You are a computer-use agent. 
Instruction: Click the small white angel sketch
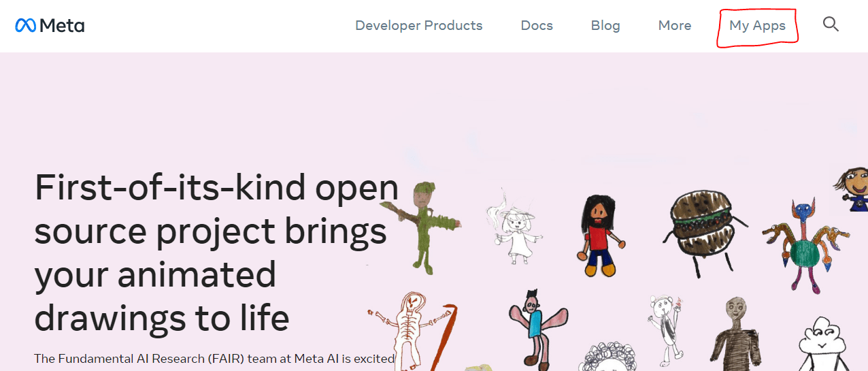pos(516,227)
